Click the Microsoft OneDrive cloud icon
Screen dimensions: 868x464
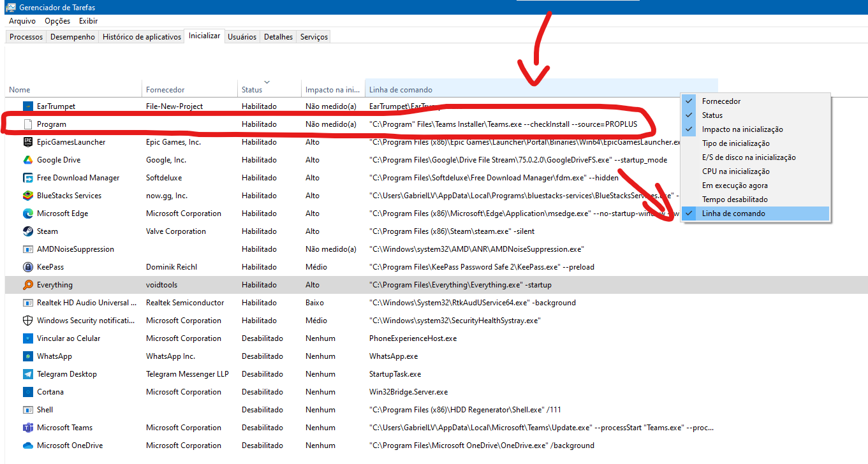[x=27, y=446]
